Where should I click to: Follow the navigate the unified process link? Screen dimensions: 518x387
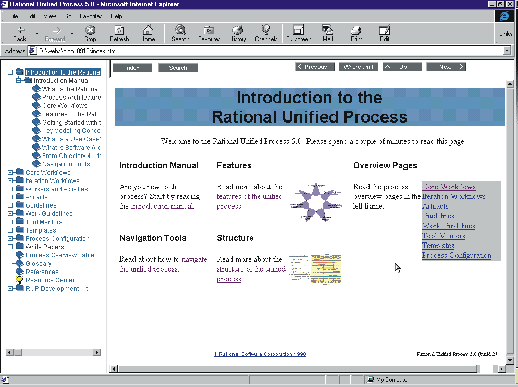(163, 264)
